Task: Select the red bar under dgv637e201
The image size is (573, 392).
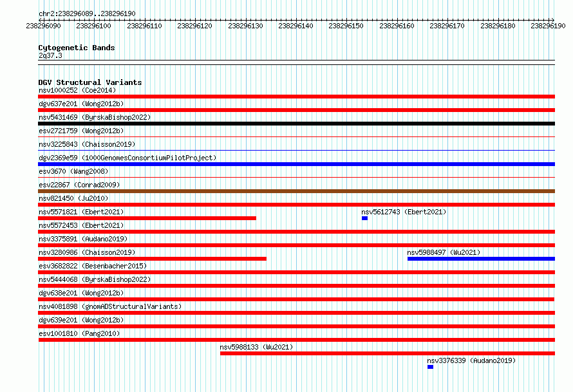Action: click(296, 110)
